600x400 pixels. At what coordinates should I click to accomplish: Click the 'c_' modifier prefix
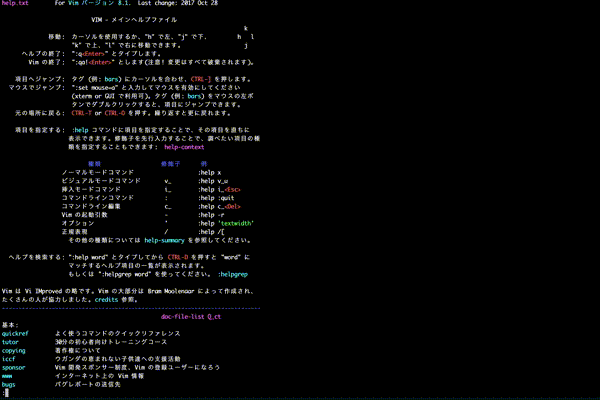point(168,206)
